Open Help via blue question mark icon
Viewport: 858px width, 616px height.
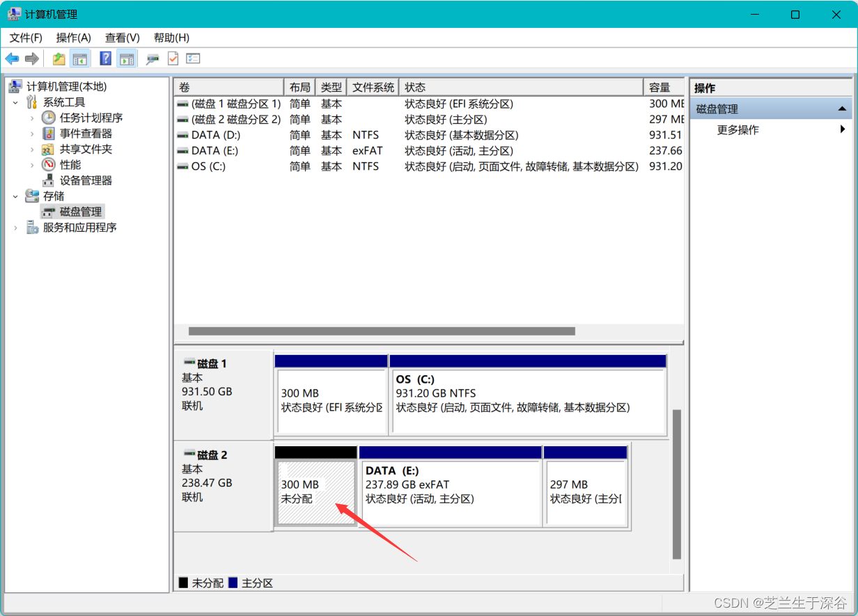pos(106,58)
